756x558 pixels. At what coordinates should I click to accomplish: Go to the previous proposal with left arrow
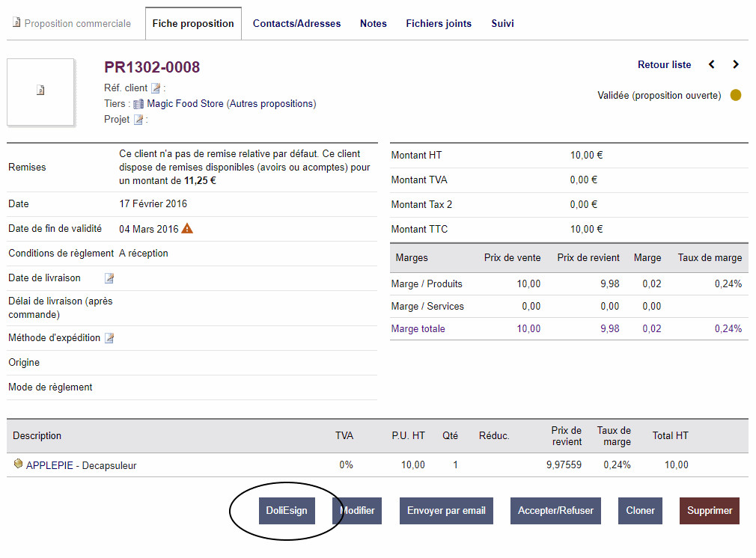coord(712,65)
